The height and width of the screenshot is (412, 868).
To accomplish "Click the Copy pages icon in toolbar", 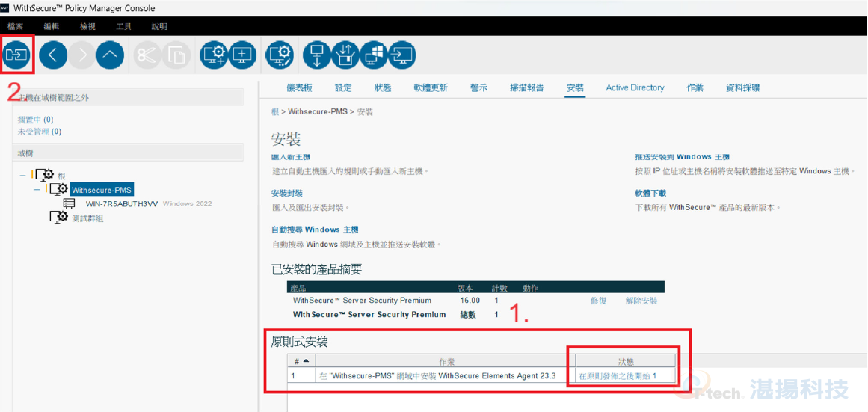I will pyautogui.click(x=176, y=55).
